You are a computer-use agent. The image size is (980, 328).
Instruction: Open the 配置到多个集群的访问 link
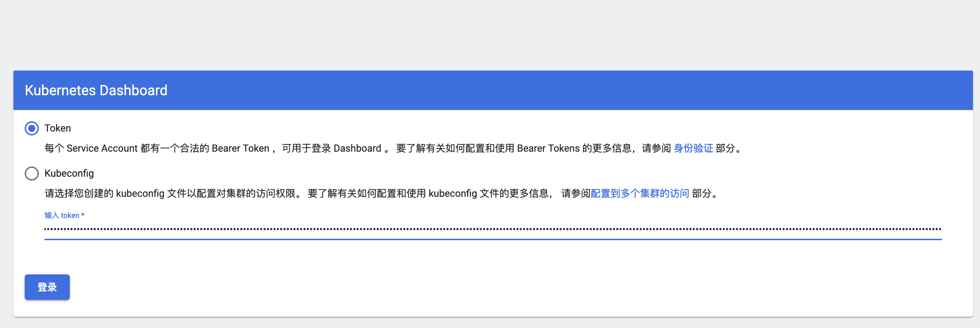click(640, 194)
